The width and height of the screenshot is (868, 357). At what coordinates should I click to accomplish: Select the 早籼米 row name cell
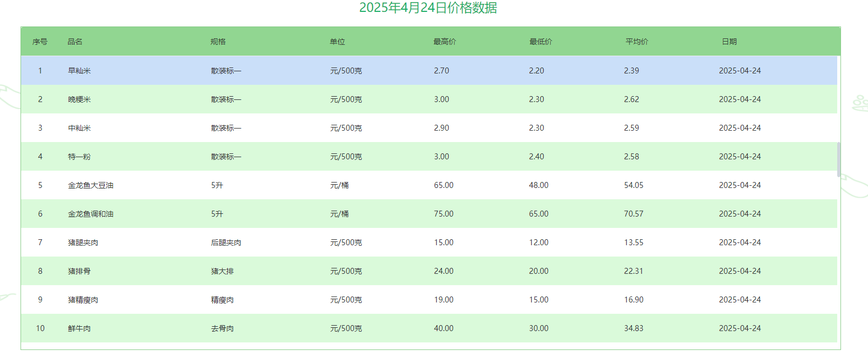[x=79, y=71]
